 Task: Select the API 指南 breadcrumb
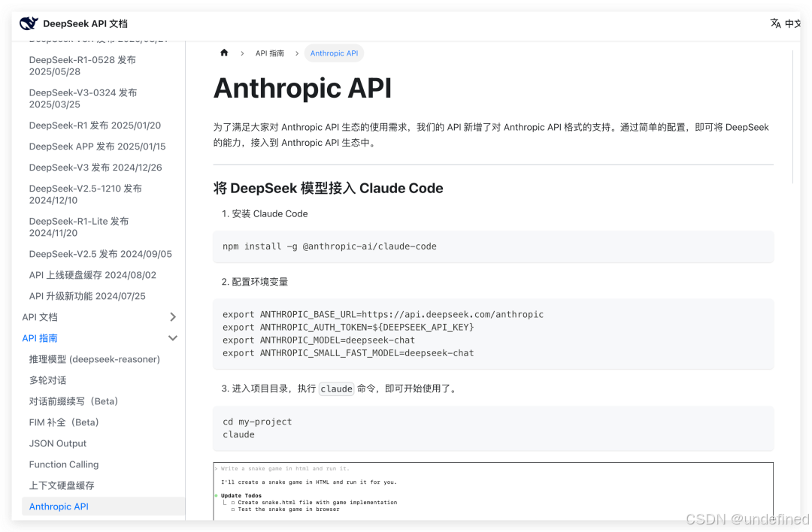pyautogui.click(x=269, y=53)
